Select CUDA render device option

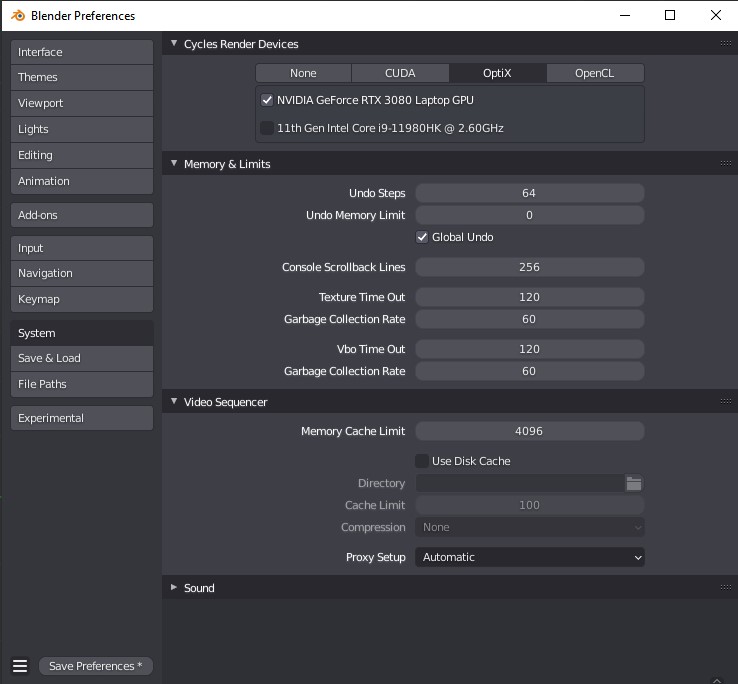[400, 73]
